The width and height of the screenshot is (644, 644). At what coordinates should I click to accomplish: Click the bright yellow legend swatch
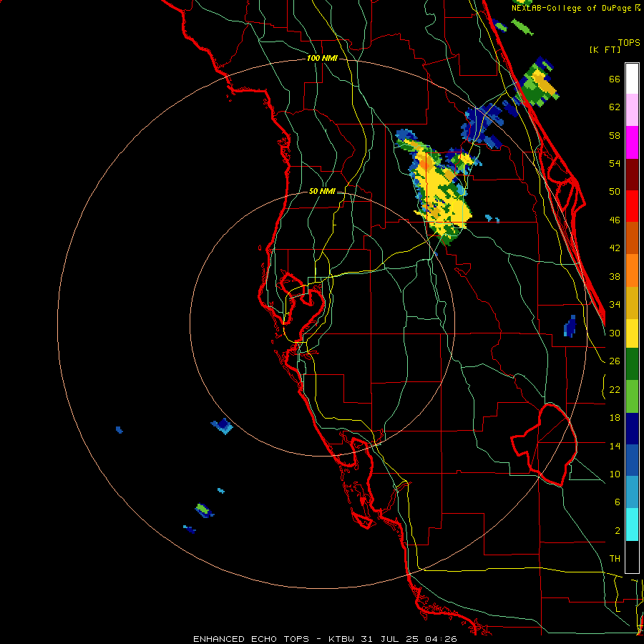point(632,333)
